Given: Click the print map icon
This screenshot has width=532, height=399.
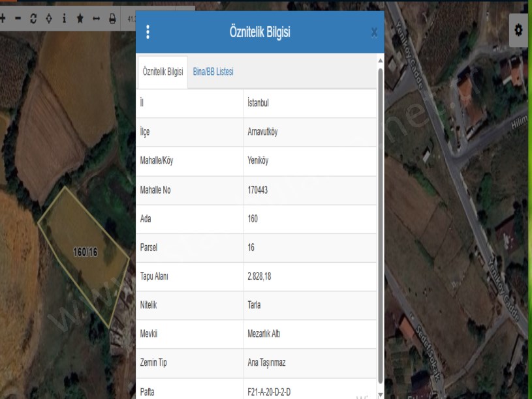Looking at the screenshot, I should click(x=112, y=18).
